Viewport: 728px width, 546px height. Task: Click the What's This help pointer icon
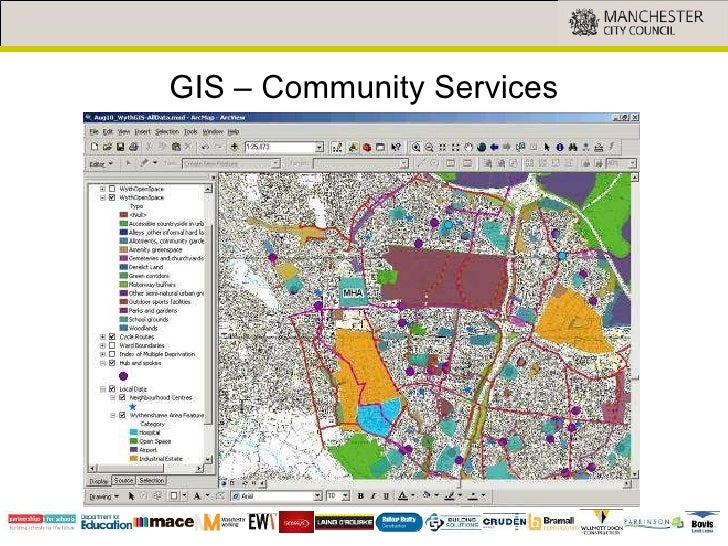click(x=396, y=147)
